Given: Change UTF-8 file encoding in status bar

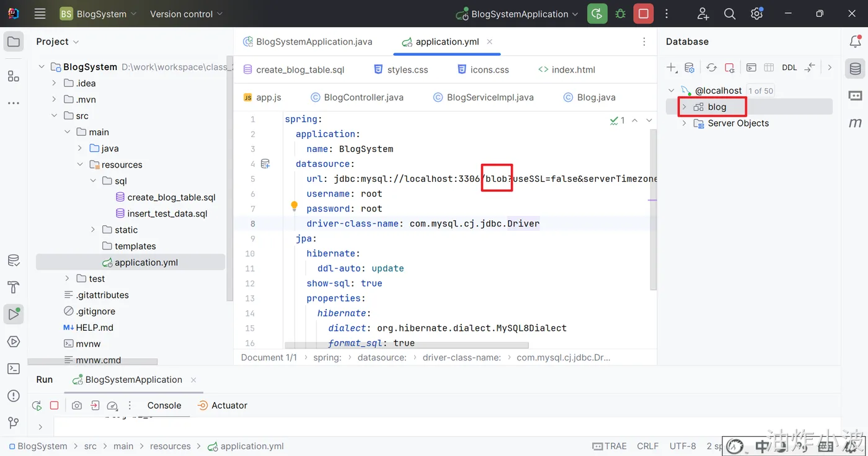Looking at the screenshot, I should (x=683, y=446).
